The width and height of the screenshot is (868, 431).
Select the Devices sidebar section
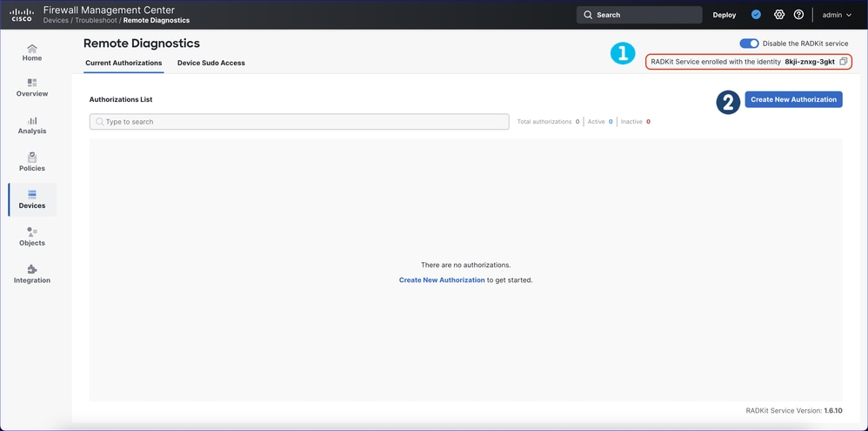point(32,199)
